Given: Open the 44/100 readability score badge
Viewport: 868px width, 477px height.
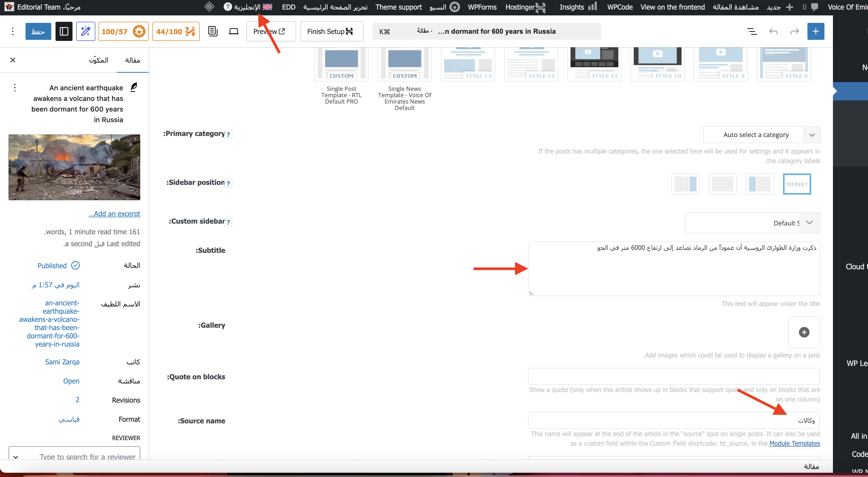Looking at the screenshot, I should (176, 31).
